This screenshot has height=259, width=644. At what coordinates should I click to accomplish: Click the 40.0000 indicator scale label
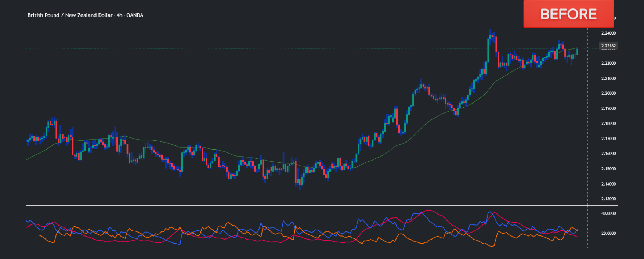click(x=608, y=213)
